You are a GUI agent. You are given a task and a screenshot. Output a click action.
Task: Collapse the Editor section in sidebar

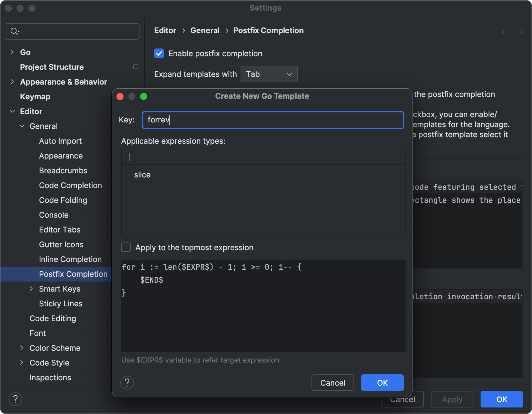coord(12,111)
